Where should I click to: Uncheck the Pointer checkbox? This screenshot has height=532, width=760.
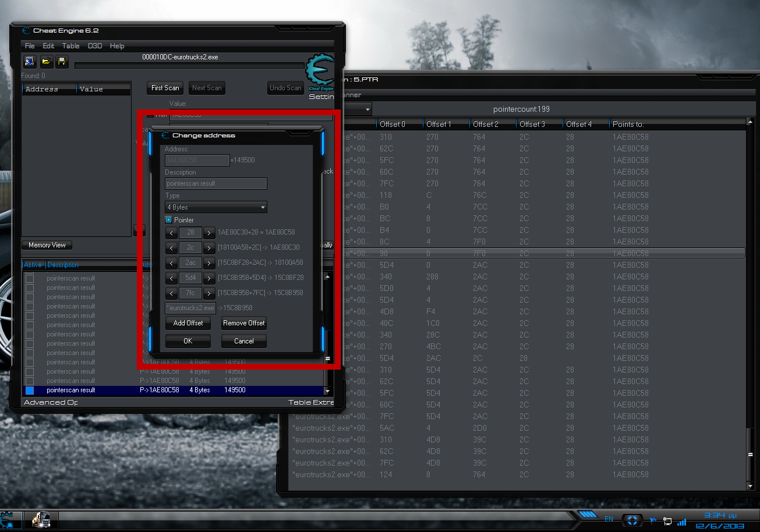point(168,220)
